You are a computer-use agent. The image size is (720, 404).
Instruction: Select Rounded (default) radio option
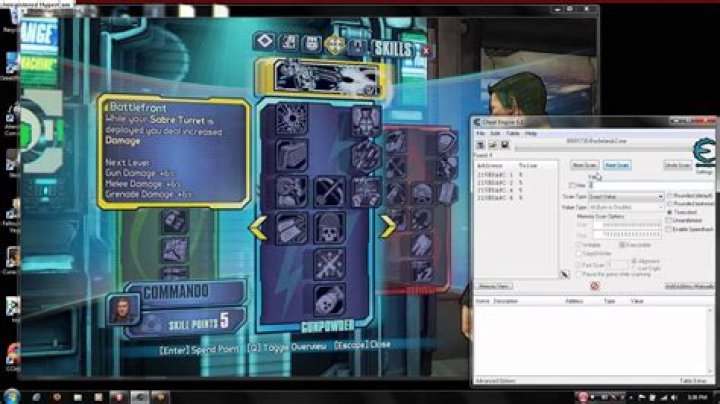tap(670, 196)
